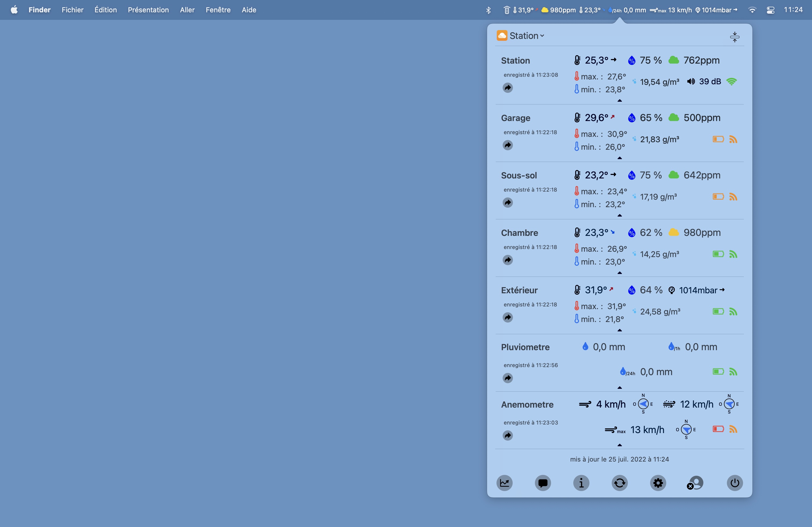Open macOS Control Center toggle icon
This screenshot has width=812, height=527.
coord(770,10)
